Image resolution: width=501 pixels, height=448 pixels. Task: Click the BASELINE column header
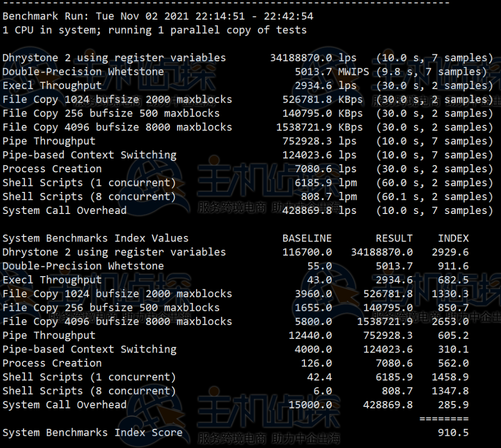coord(307,238)
